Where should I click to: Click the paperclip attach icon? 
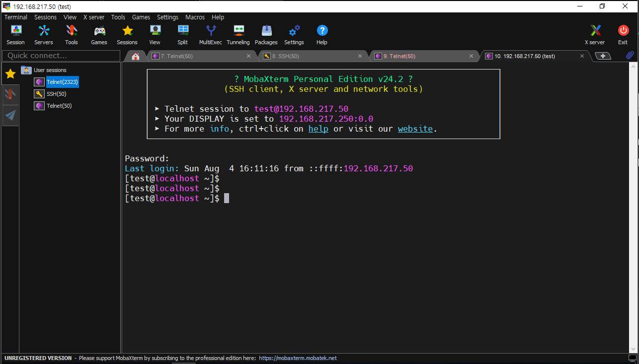pyautogui.click(x=630, y=56)
